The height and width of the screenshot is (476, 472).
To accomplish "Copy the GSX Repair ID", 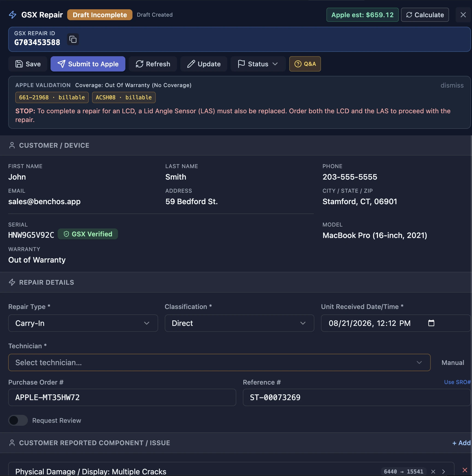I will click(73, 39).
